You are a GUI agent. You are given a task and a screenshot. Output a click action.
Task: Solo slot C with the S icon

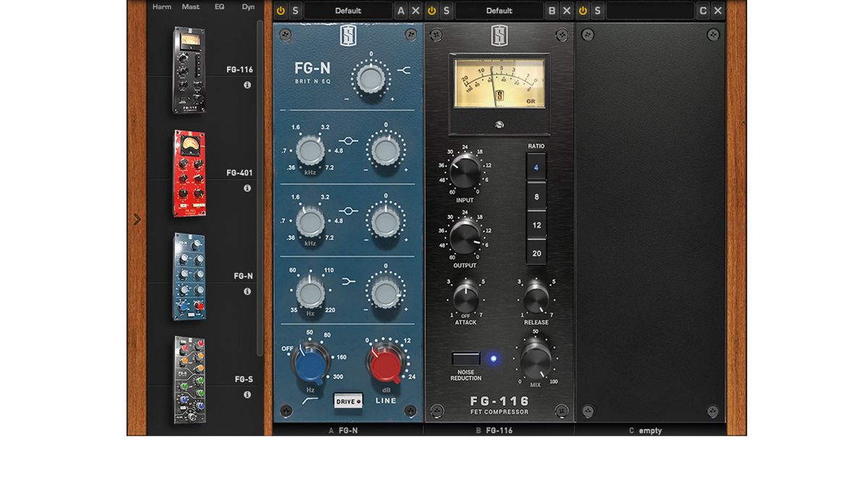[x=597, y=10]
